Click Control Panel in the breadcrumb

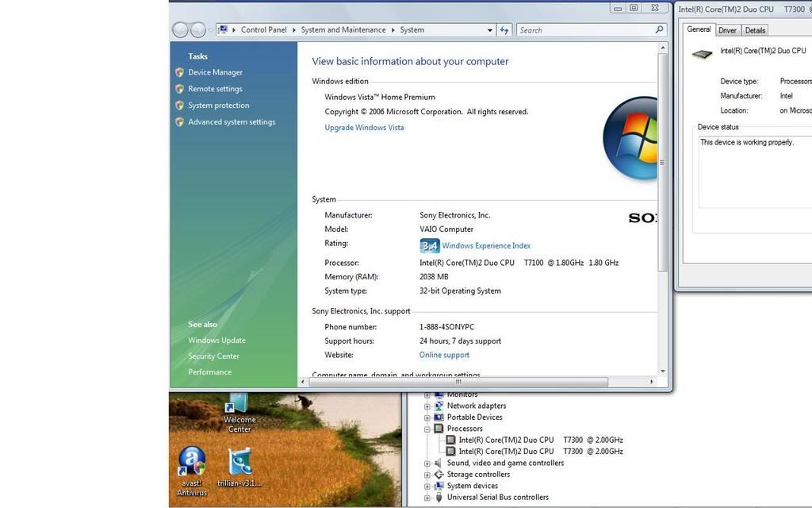pos(263,30)
